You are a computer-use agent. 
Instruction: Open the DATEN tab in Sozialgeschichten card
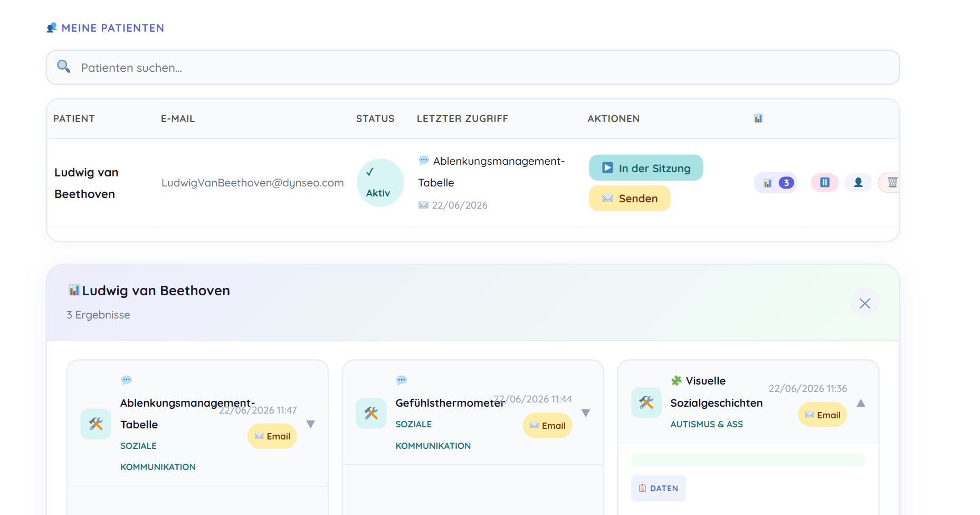click(x=658, y=488)
